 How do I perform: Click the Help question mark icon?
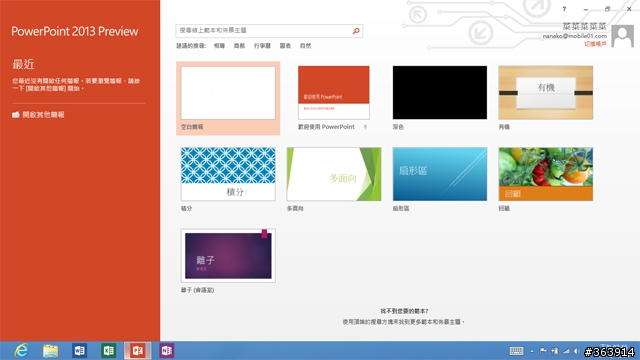point(564,9)
